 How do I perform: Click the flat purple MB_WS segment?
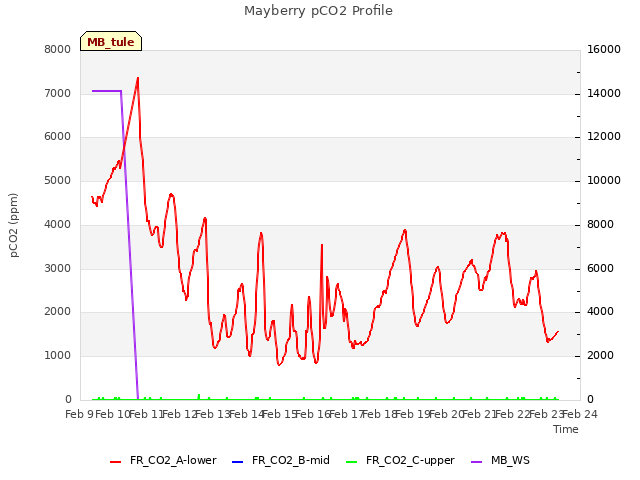coord(107,91)
